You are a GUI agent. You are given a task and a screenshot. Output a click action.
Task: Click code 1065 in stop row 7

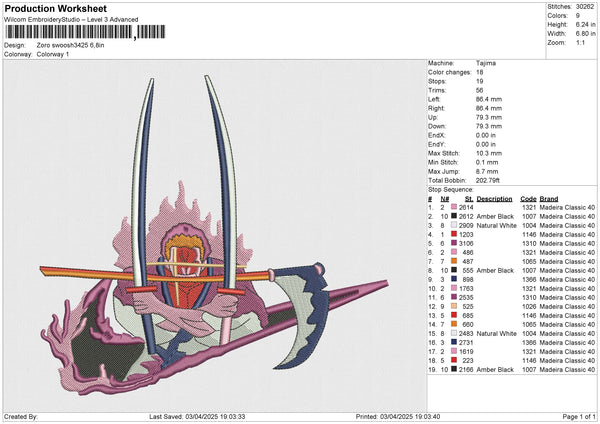529,261
